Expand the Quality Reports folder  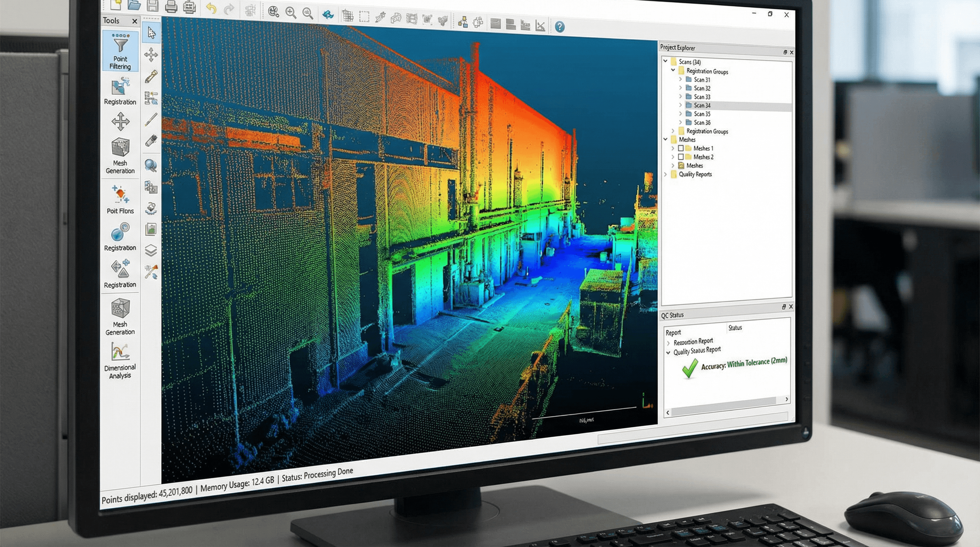(665, 174)
